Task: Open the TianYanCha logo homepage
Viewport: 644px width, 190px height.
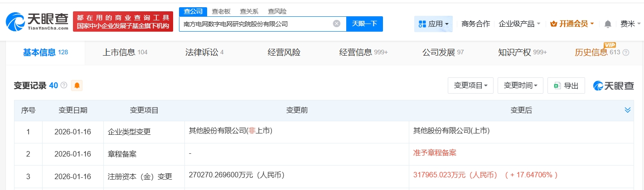Action: (x=37, y=21)
